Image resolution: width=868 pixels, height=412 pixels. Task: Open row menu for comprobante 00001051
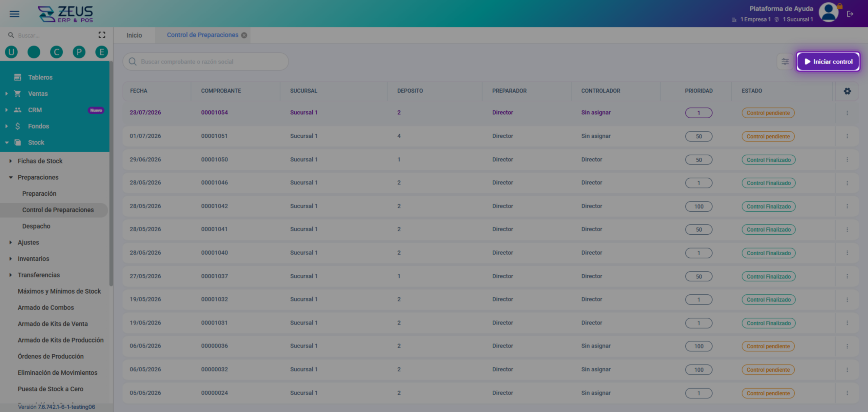[x=847, y=136]
